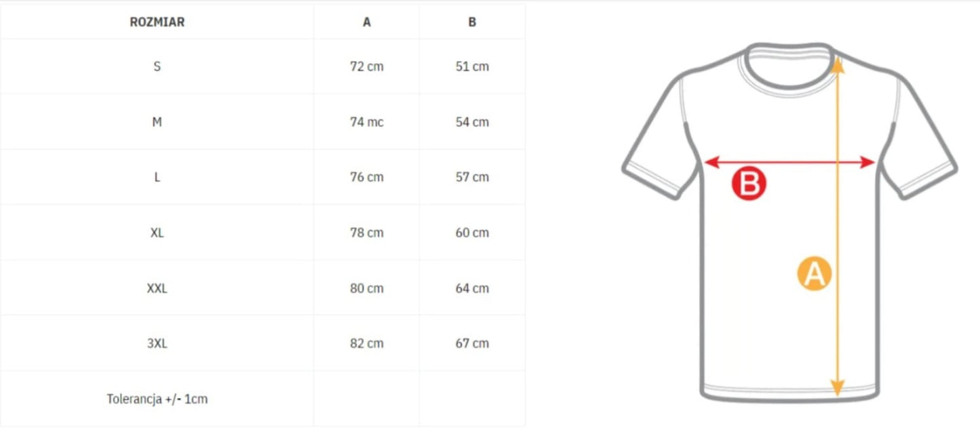Click the 60 cm cell for XL

pos(472,233)
